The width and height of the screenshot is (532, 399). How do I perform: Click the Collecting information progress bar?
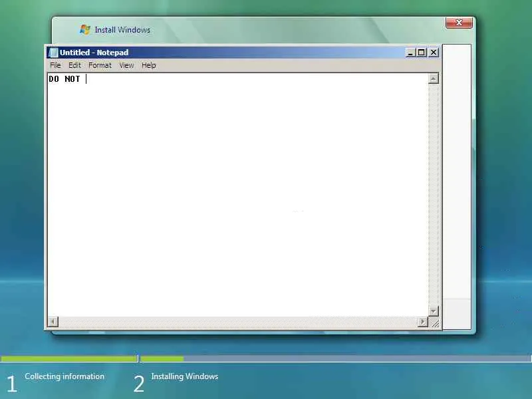(x=69, y=358)
